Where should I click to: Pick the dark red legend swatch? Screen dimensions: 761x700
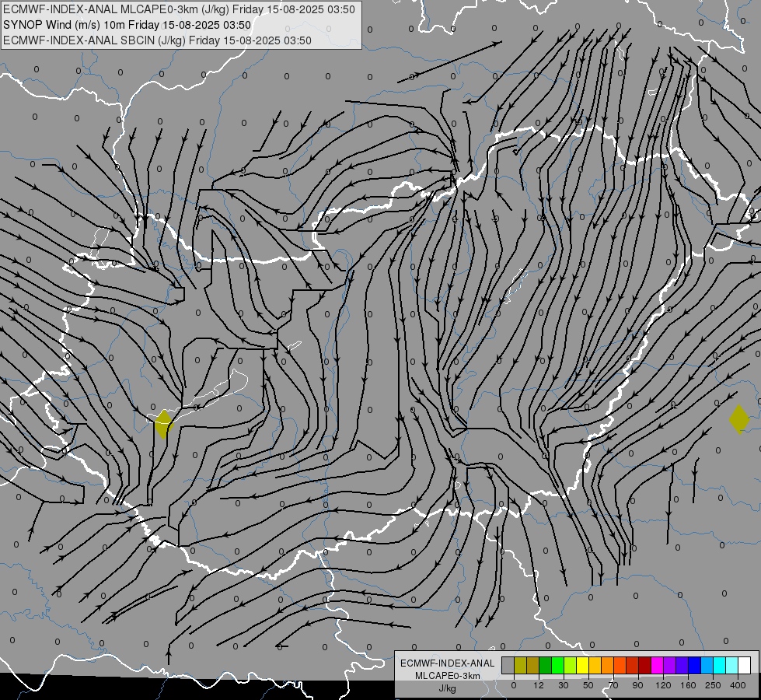click(x=645, y=665)
